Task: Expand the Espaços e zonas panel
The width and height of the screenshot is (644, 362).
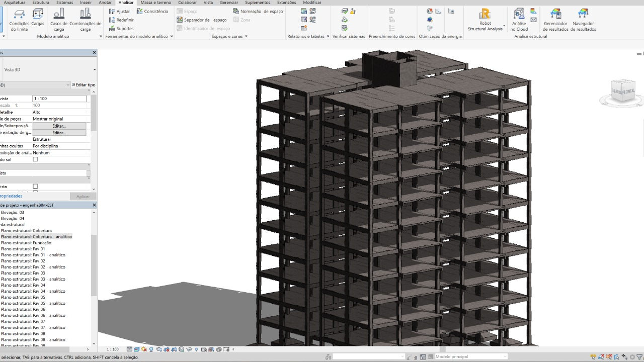Action: tap(230, 36)
